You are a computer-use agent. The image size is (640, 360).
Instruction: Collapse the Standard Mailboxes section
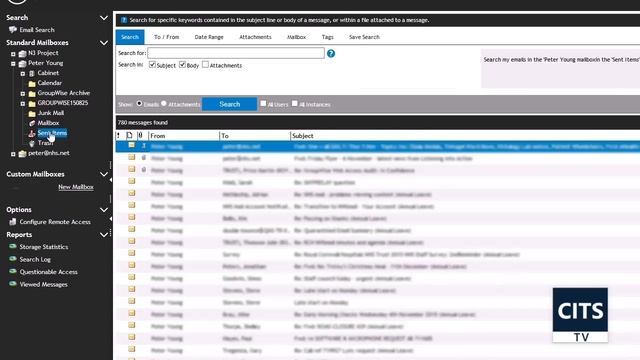(104, 42)
